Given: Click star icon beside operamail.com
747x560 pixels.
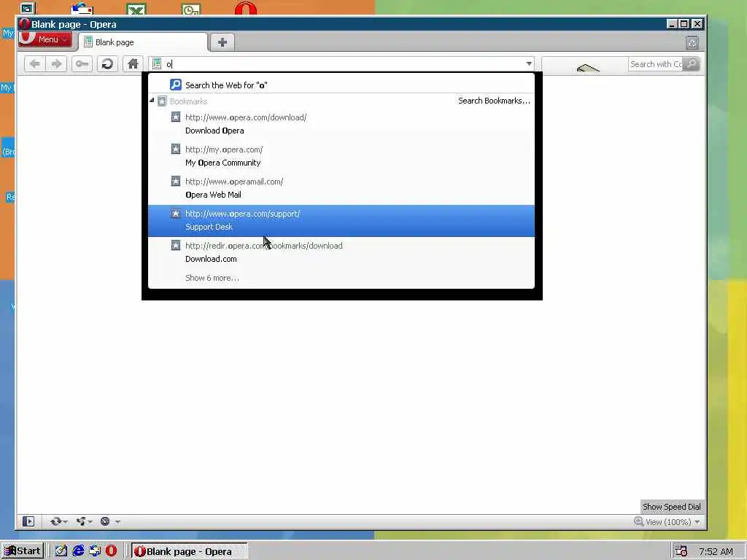Looking at the screenshot, I should (176, 182).
